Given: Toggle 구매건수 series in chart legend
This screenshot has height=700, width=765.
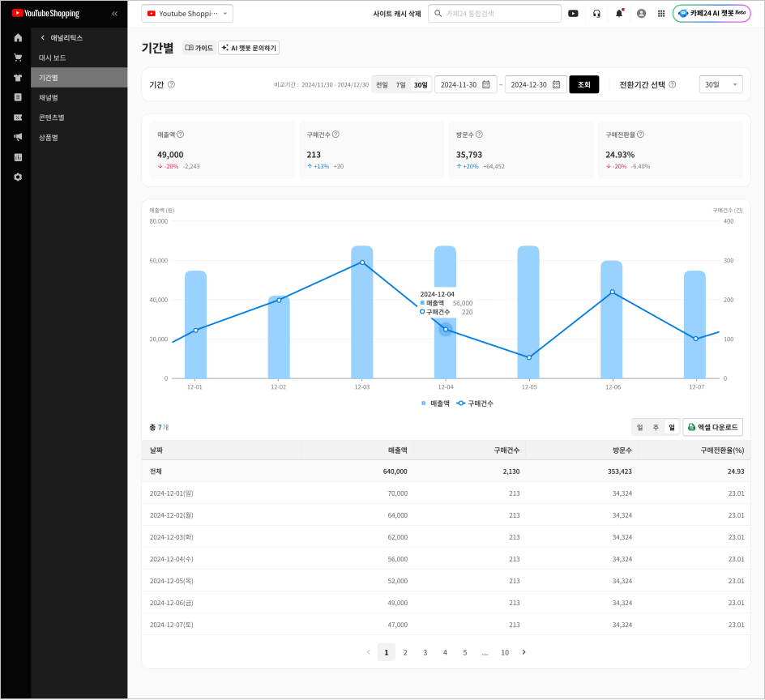Looking at the screenshot, I should pyautogui.click(x=475, y=403).
